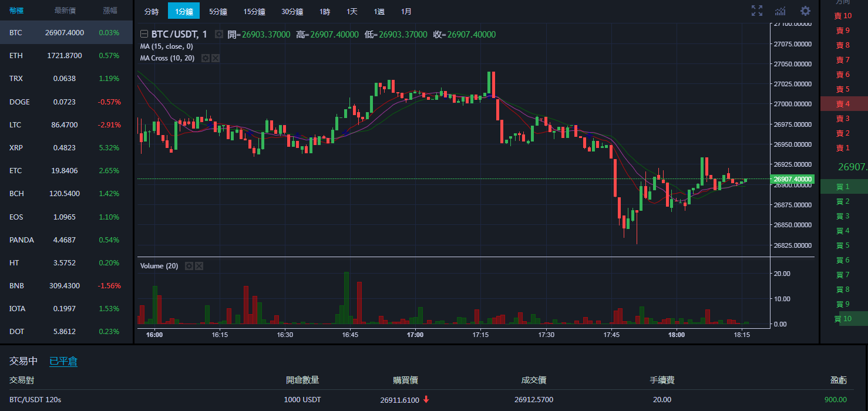Open the chart indicators icon
Screen dimensions: 868x411
click(x=780, y=11)
